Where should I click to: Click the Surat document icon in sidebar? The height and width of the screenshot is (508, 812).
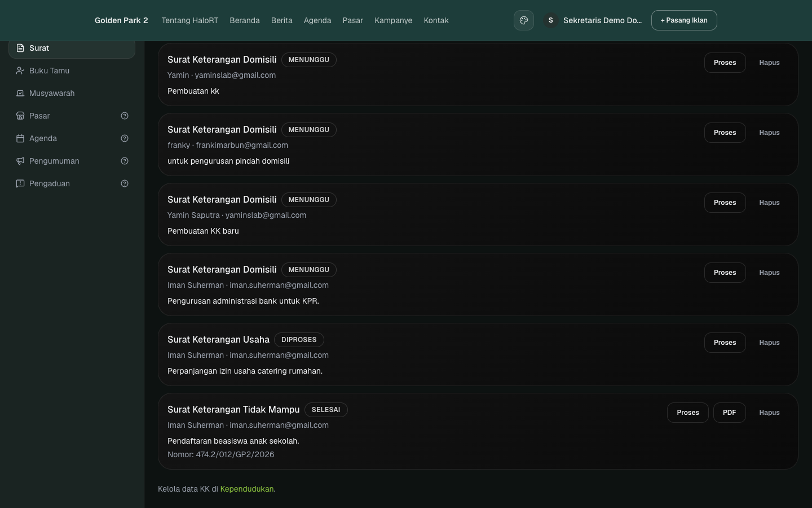coord(20,48)
